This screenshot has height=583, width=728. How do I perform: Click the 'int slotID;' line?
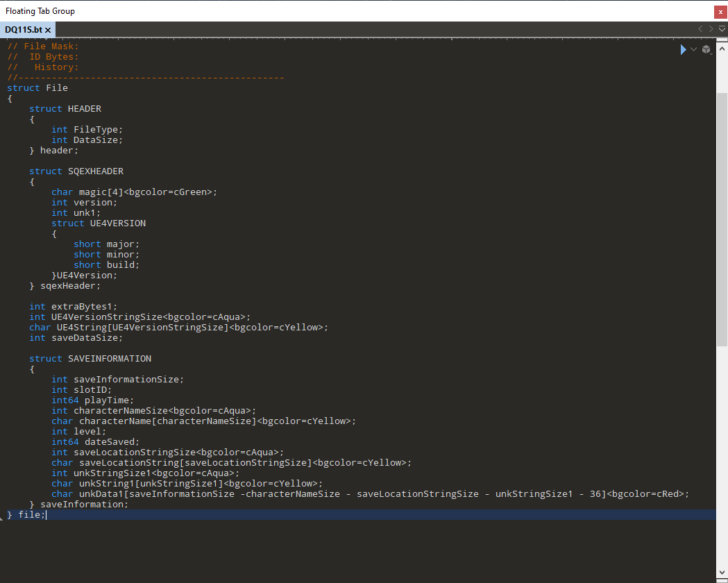[81, 390]
